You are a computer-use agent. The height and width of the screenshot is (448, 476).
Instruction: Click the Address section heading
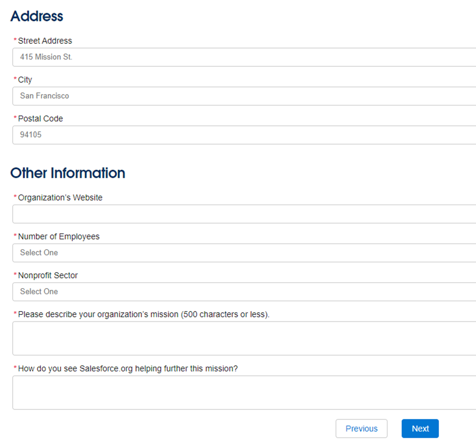point(37,16)
